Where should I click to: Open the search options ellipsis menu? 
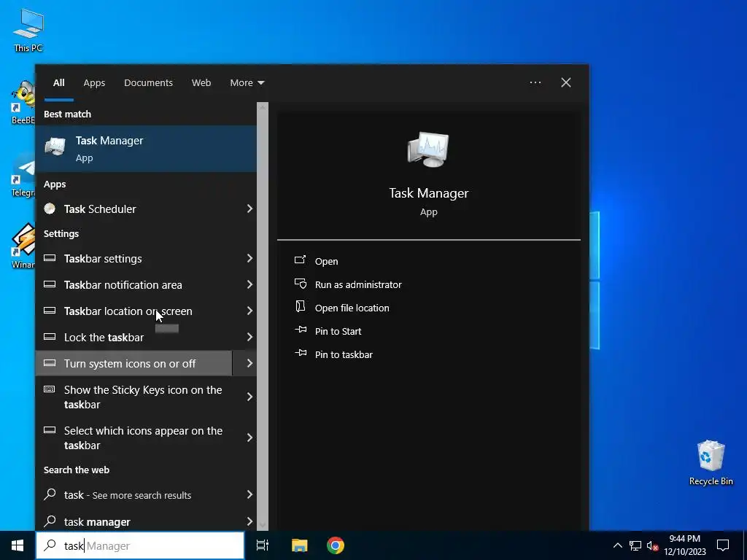click(x=535, y=83)
